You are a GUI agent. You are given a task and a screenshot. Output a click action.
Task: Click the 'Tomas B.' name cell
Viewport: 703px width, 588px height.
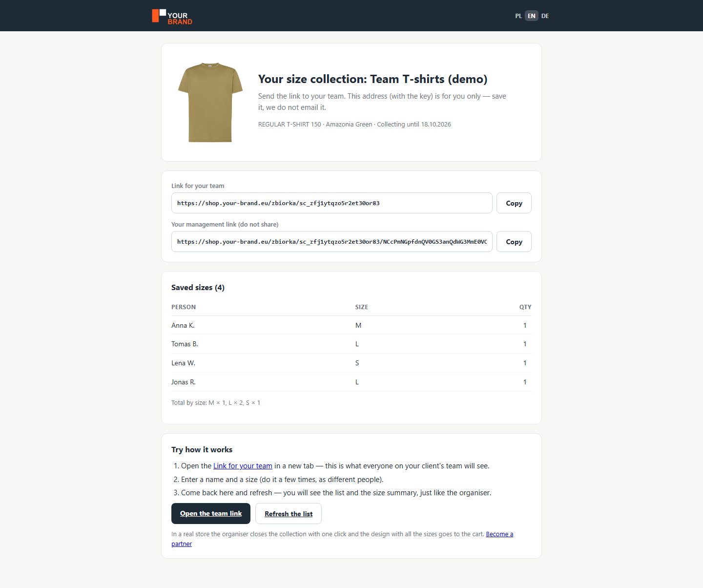point(185,344)
